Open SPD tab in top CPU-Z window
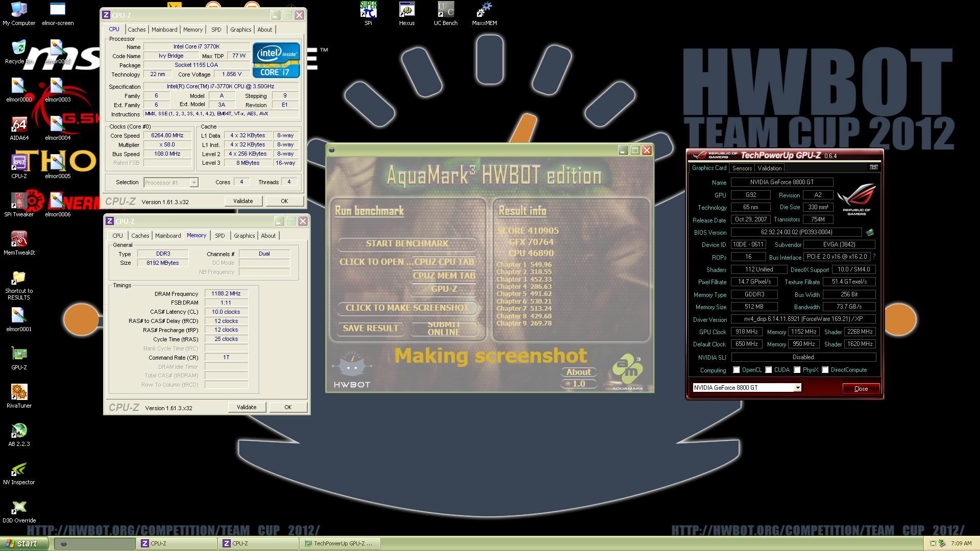 (x=216, y=30)
